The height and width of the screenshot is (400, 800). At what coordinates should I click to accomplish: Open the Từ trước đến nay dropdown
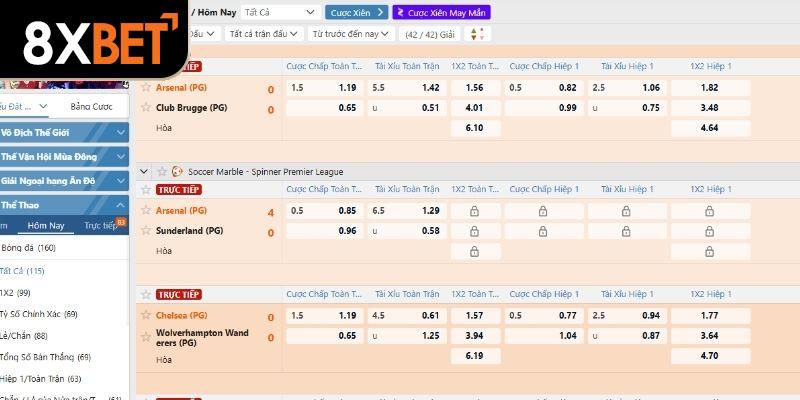[x=351, y=33]
